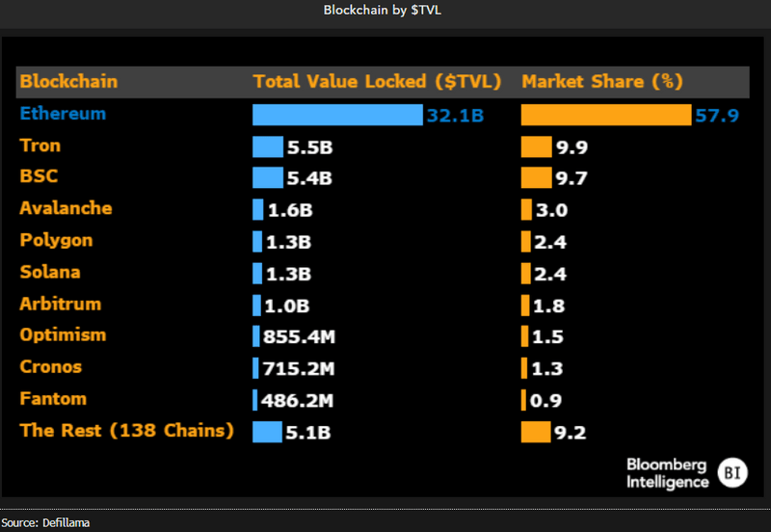Click the 1.6B value for Avalanche

click(x=290, y=210)
